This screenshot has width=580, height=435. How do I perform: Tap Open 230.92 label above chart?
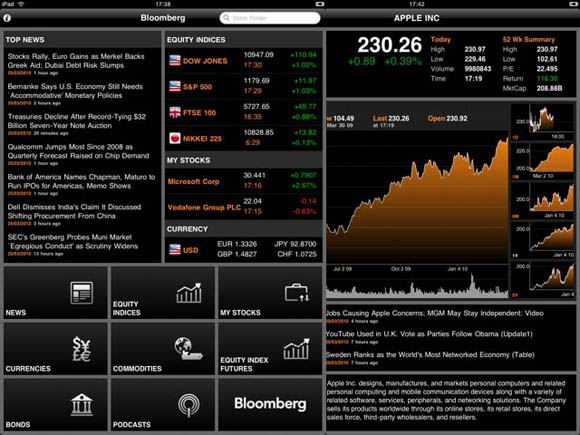447,118
